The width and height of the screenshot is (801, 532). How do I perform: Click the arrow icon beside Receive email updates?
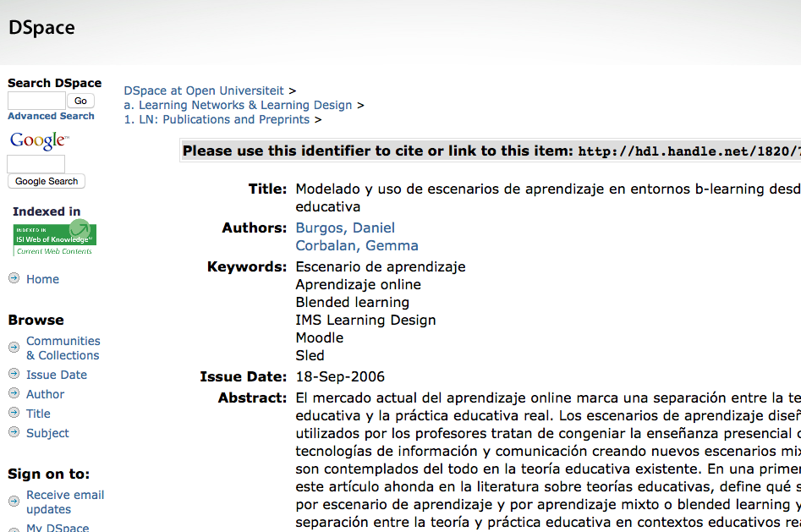click(x=14, y=501)
